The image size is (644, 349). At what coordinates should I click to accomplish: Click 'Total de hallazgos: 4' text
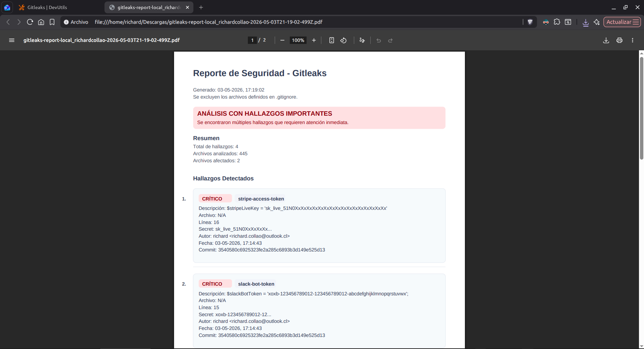pos(215,147)
